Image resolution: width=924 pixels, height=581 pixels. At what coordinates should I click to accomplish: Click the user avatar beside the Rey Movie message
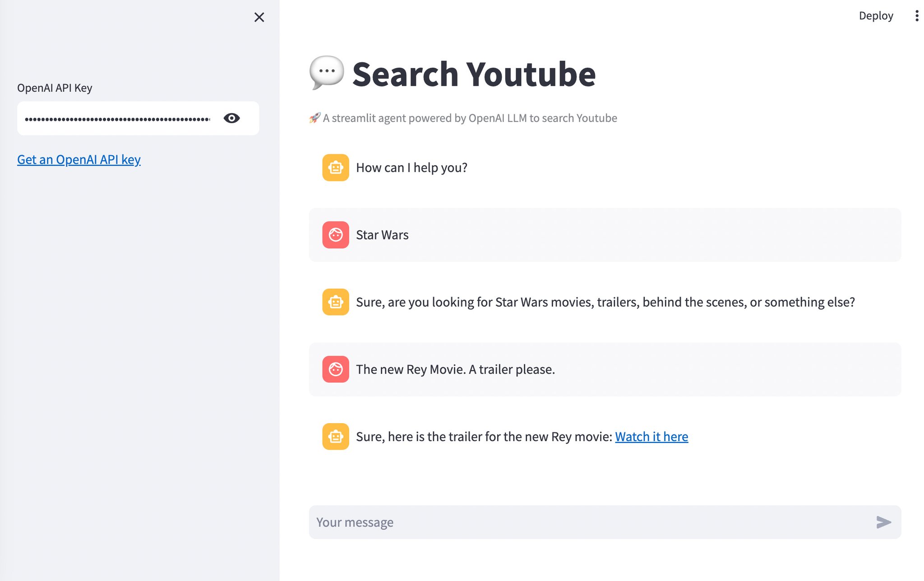coord(336,369)
